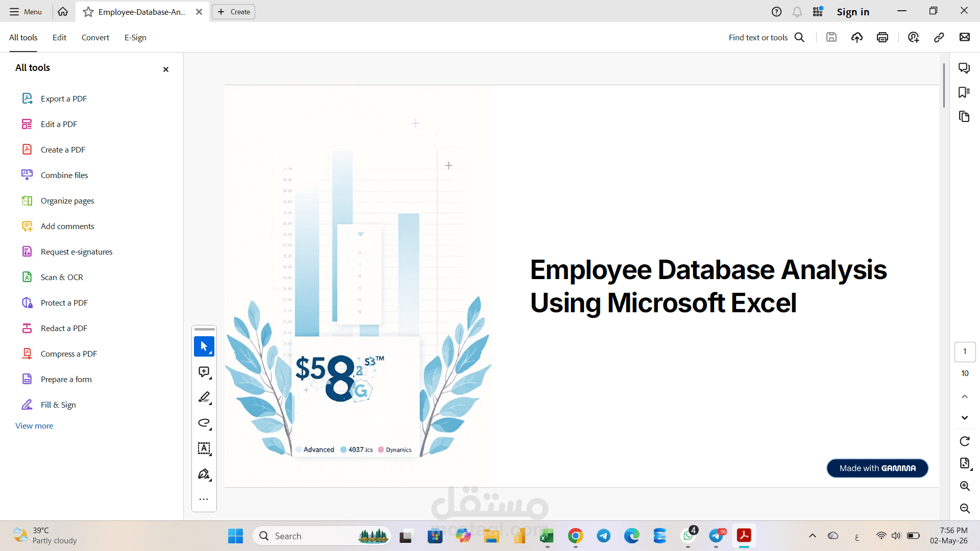Open Excel from taskbar
This screenshot has width=980, height=551.
[x=547, y=536]
